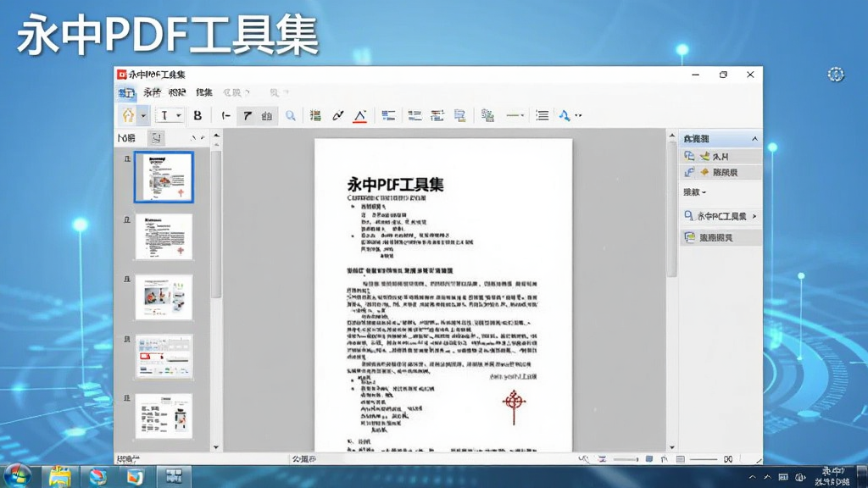Click the volume speaker icon in system tray
This screenshot has width=868, height=488.
(x=800, y=477)
